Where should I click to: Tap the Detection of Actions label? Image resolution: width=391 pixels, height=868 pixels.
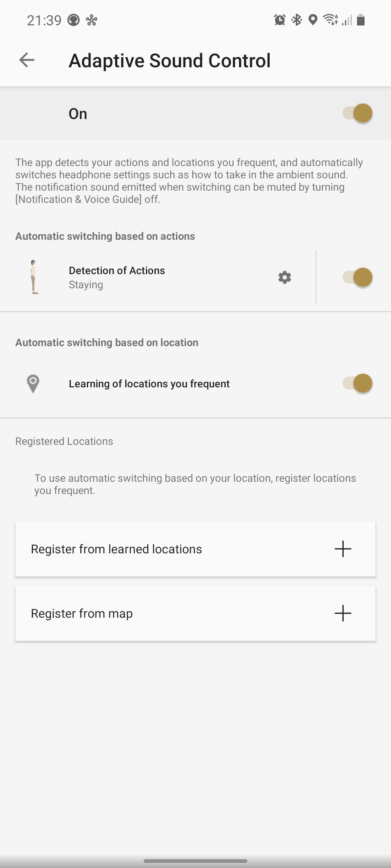click(x=117, y=271)
